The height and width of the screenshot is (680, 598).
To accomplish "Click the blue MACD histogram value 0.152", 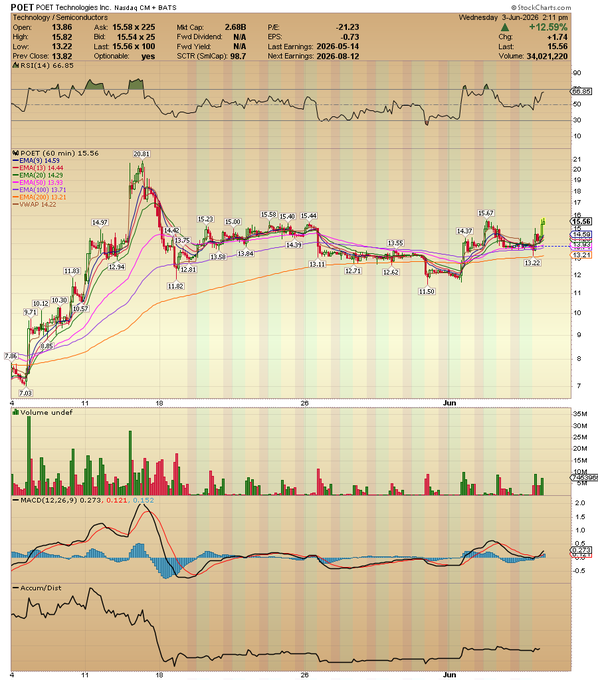I will coord(143,500).
